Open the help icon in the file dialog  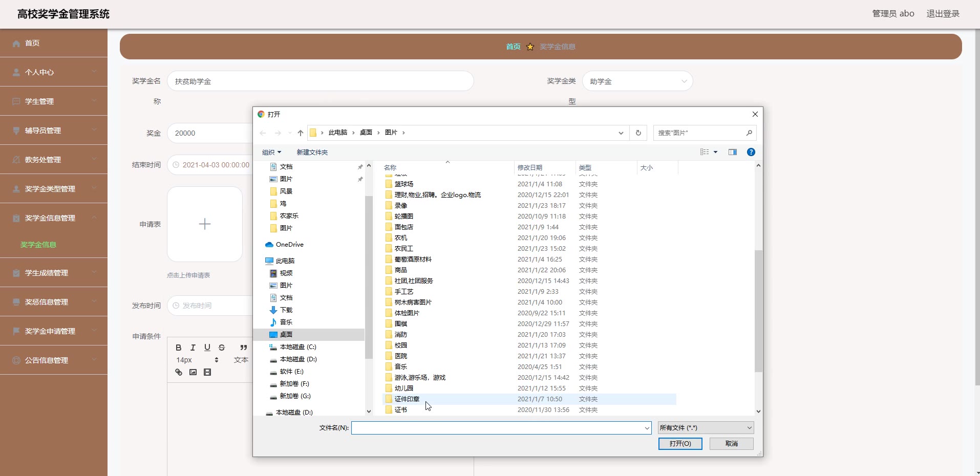[751, 152]
